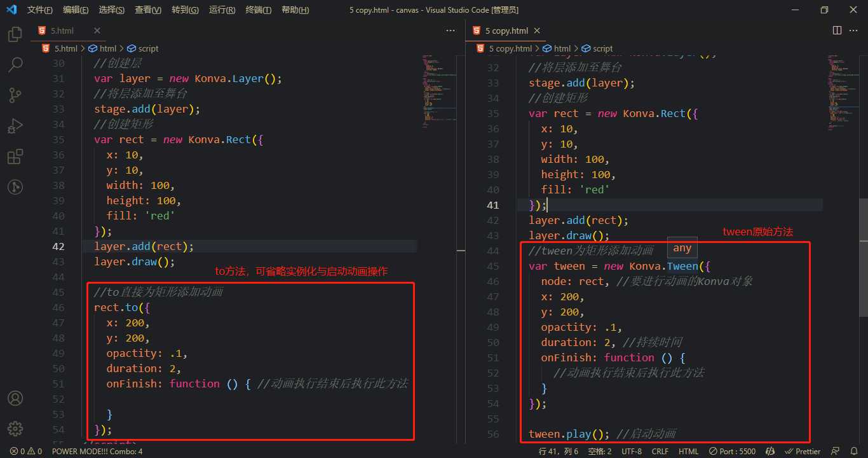Image resolution: width=868 pixels, height=458 pixels.
Task: Click the Prettier status bar item
Action: pos(803,451)
